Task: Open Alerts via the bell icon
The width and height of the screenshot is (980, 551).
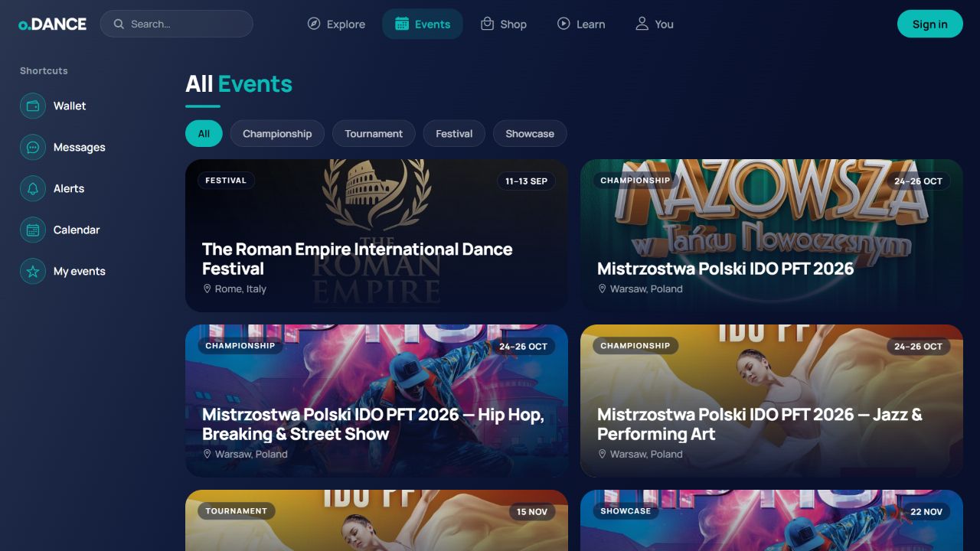Action: click(x=33, y=188)
